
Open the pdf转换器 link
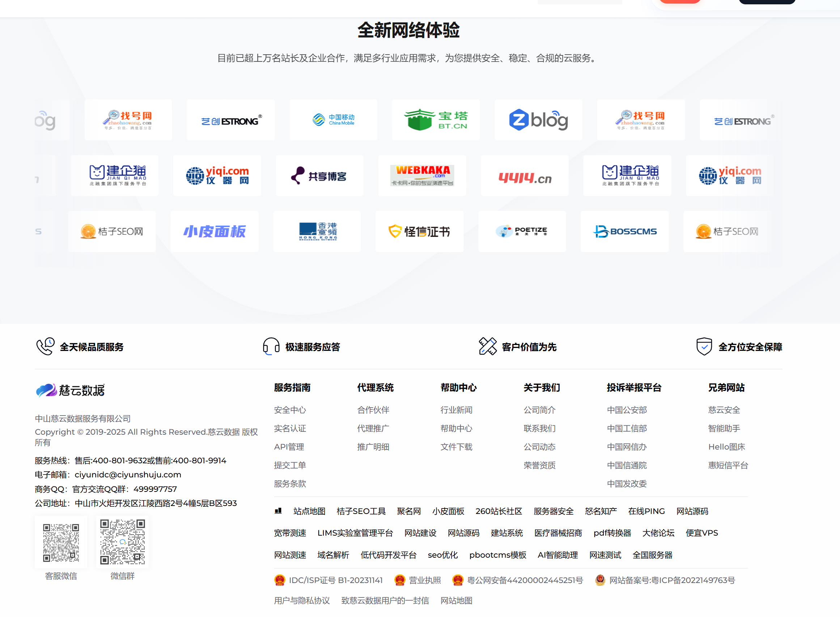pyautogui.click(x=612, y=533)
